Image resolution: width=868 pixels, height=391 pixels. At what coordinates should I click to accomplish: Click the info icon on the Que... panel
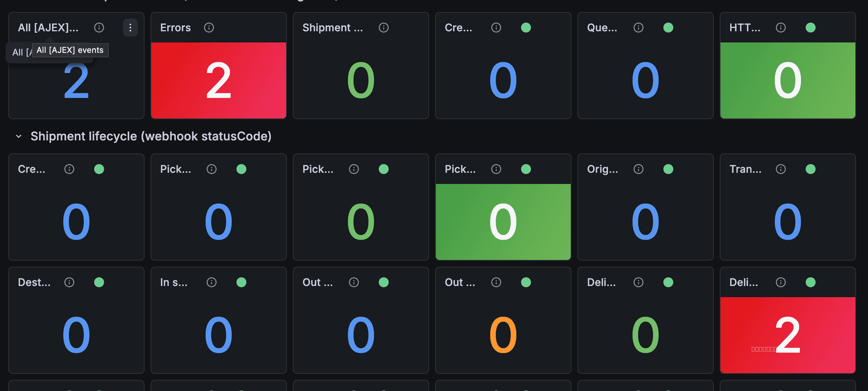(x=639, y=28)
